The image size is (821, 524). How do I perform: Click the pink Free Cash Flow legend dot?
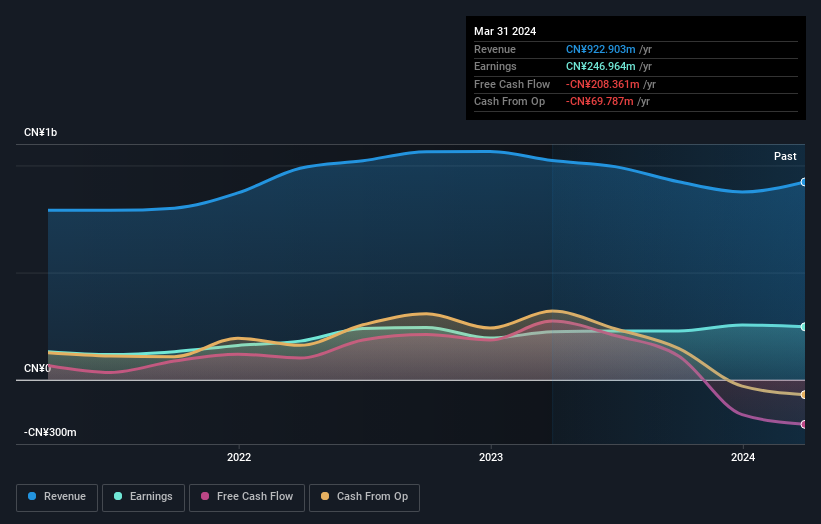pos(205,496)
